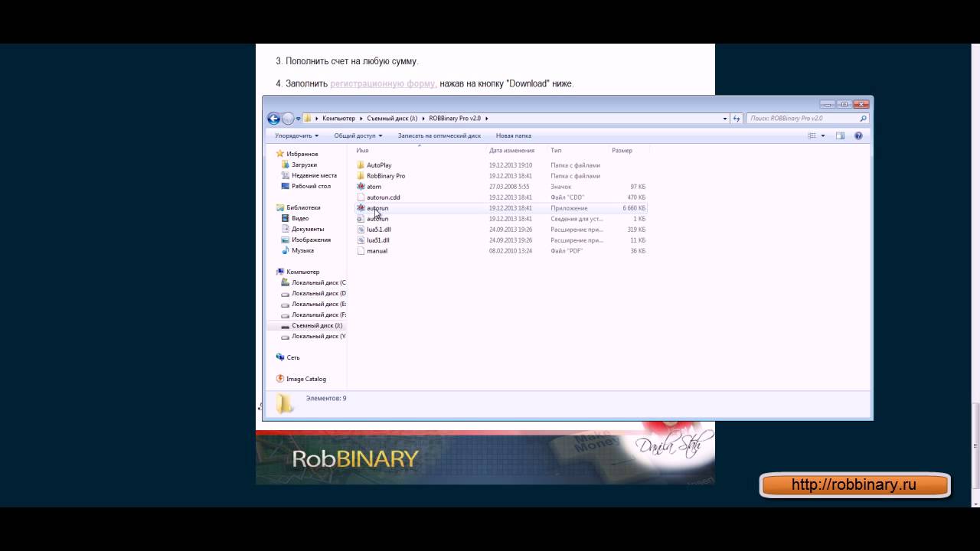Select Съемный диск (J:) in the breadcrumb

click(390, 119)
